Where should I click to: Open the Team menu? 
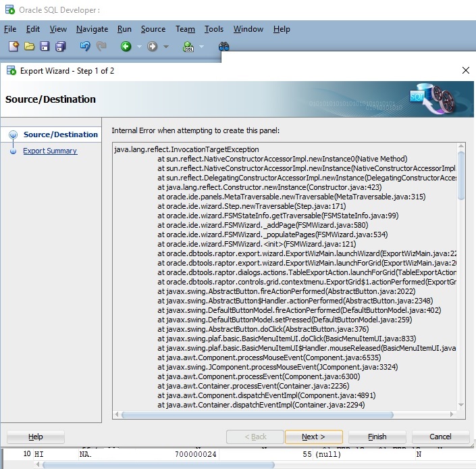point(185,29)
